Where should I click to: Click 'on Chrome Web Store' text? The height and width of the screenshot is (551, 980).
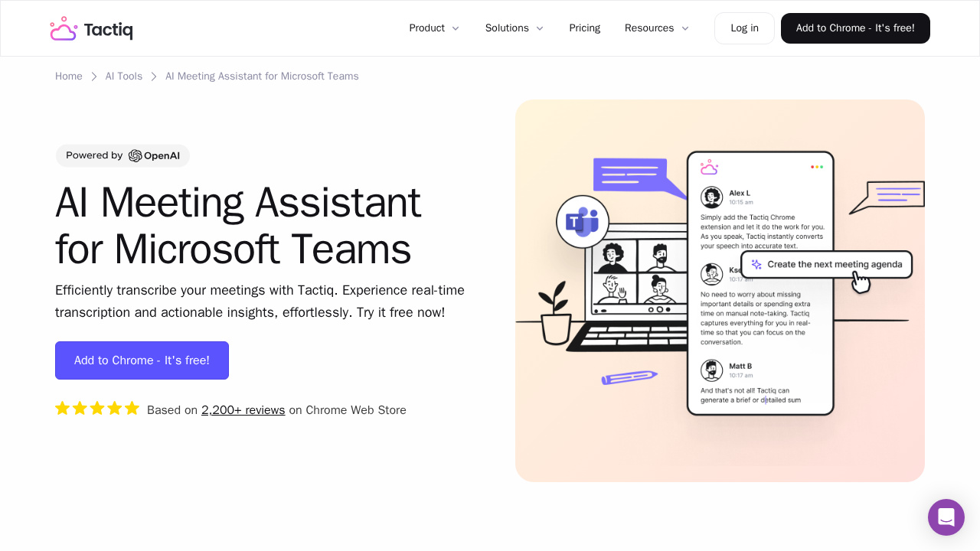point(348,410)
